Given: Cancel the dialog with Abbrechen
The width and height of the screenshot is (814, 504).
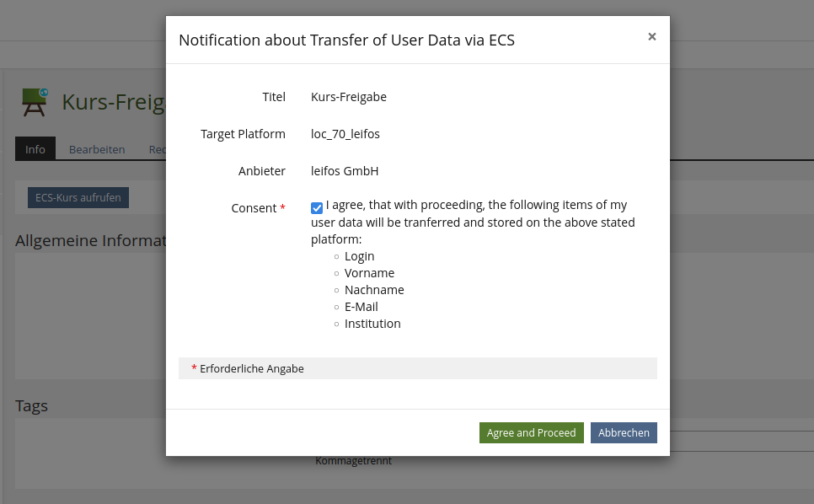Looking at the screenshot, I should point(624,432).
